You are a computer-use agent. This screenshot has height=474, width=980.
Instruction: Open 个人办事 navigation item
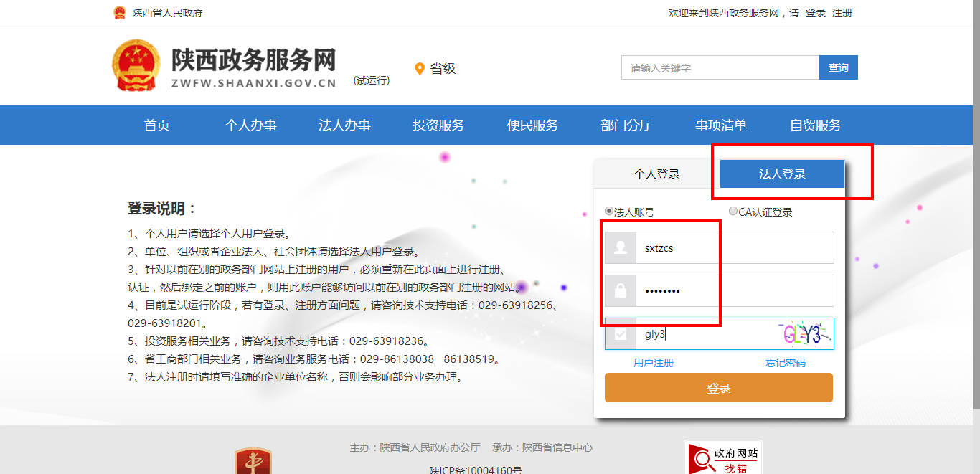point(250,125)
